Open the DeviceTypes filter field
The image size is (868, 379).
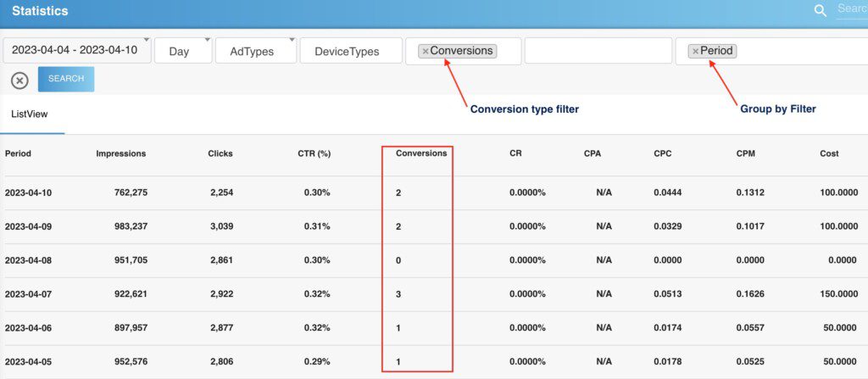point(348,51)
